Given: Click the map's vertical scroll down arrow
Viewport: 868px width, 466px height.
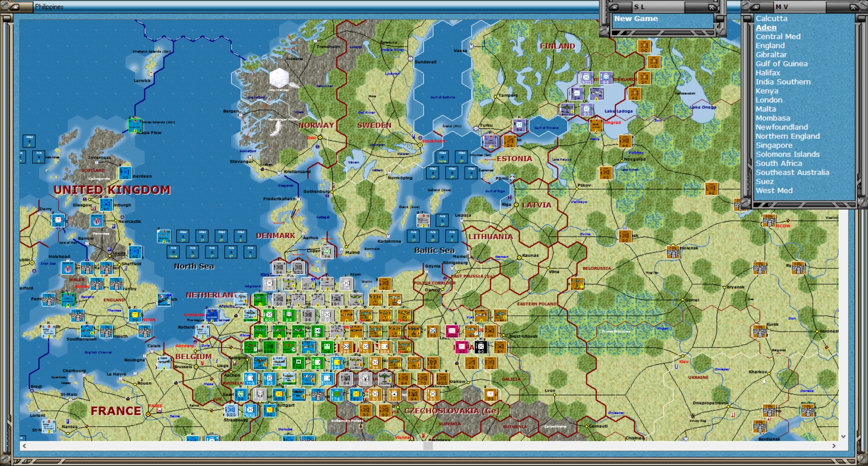Looking at the screenshot, I should [x=843, y=437].
